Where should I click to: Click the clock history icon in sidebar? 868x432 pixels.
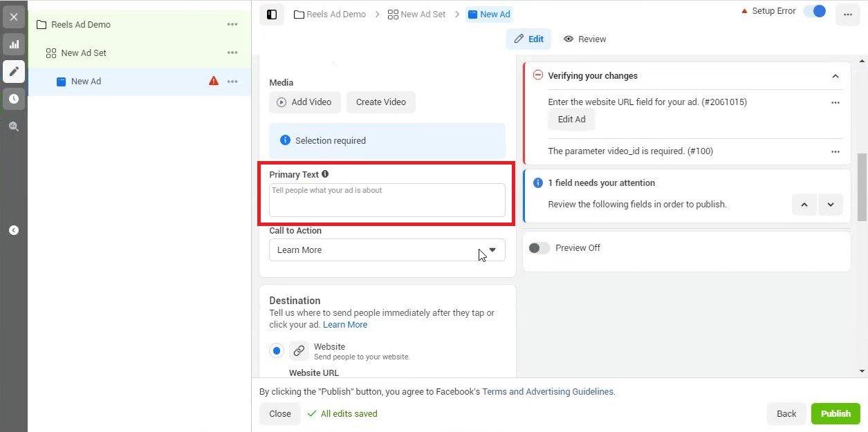(x=13, y=99)
